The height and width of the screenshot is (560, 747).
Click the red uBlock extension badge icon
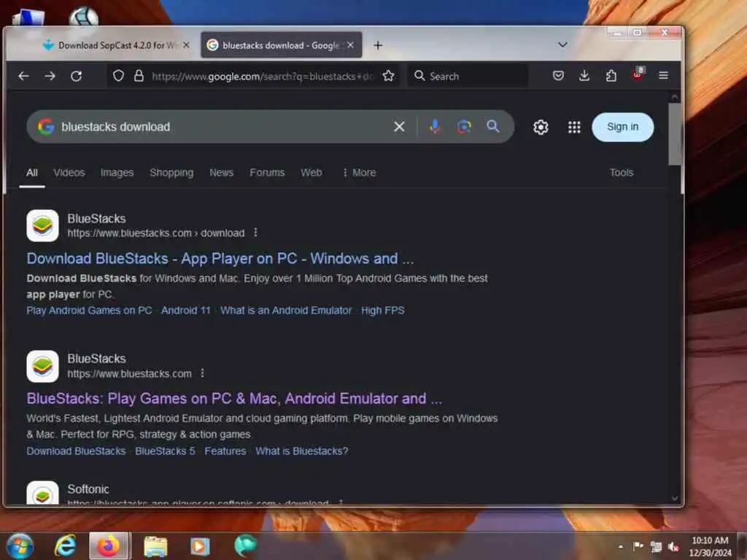(638, 74)
